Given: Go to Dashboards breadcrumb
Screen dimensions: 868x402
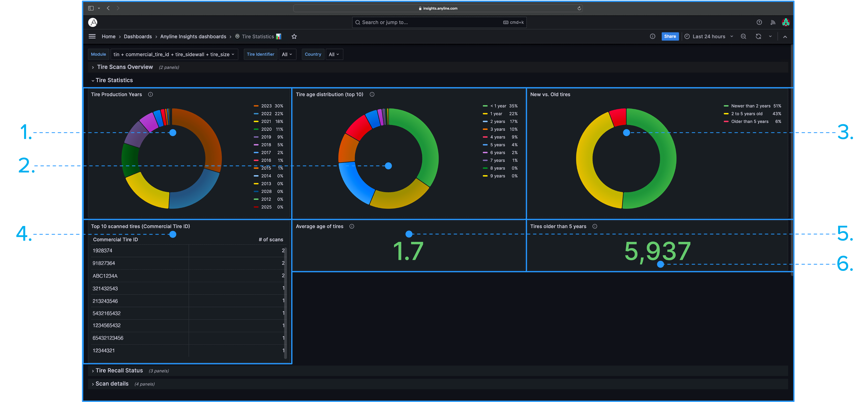Looking at the screenshot, I should pyautogui.click(x=137, y=36).
